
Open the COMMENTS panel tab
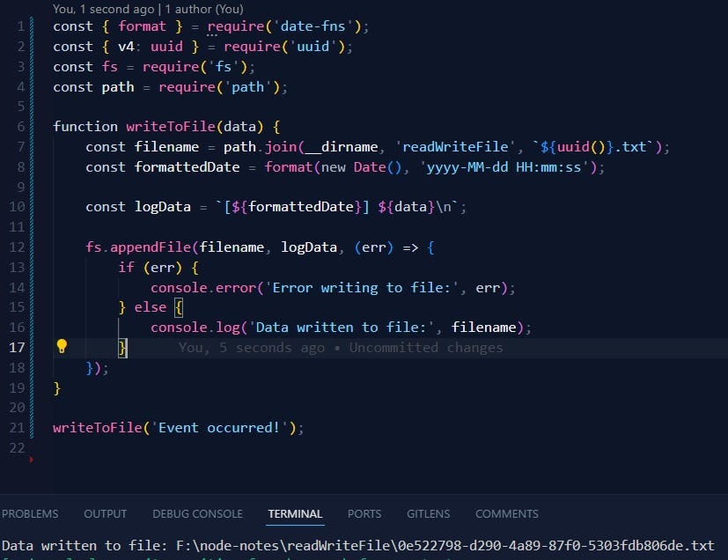(506, 513)
